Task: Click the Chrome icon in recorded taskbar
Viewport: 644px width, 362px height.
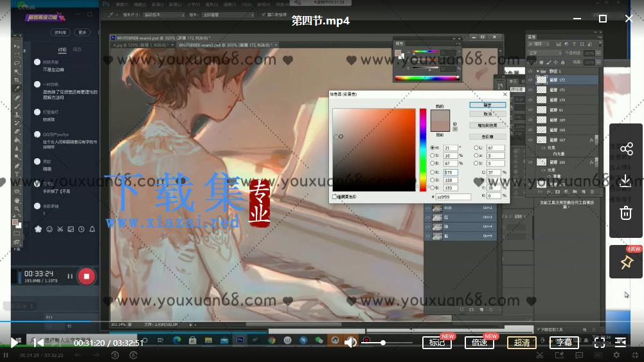Action: point(271,340)
